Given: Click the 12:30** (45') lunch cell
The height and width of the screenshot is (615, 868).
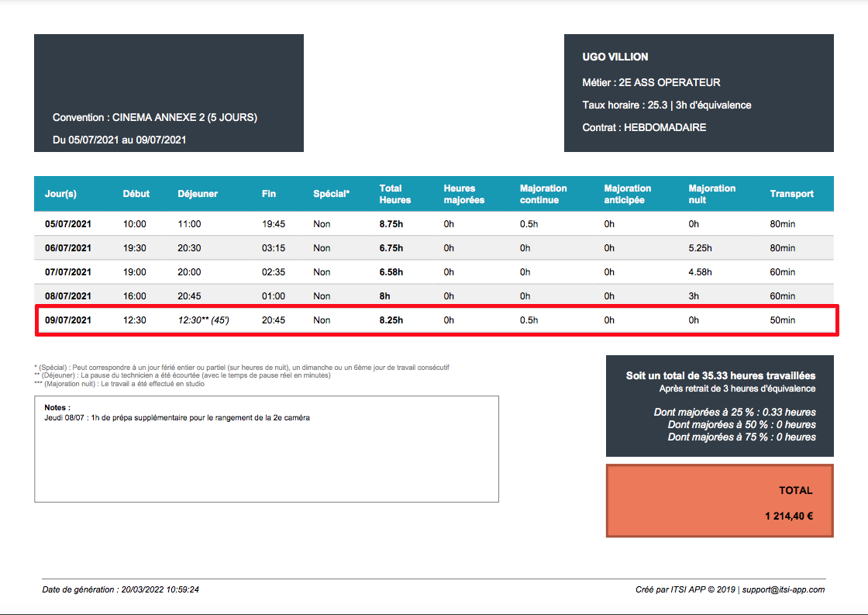Looking at the screenshot, I should click(203, 320).
